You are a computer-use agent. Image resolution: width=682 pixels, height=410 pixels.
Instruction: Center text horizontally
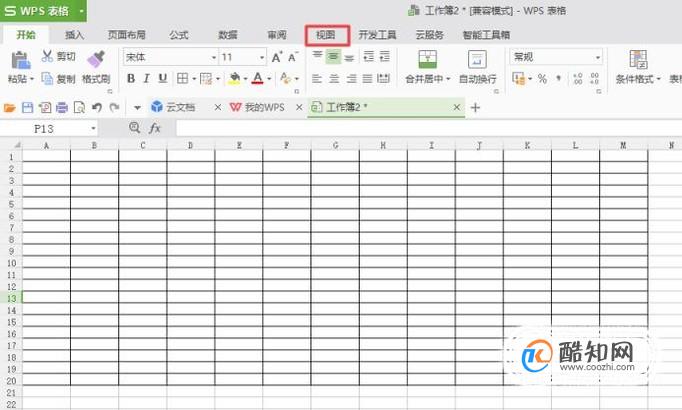point(334,79)
